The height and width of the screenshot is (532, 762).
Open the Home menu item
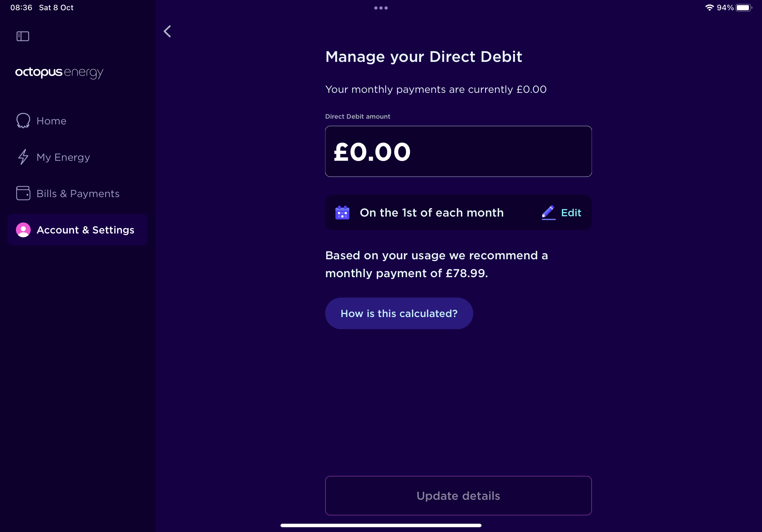click(51, 121)
